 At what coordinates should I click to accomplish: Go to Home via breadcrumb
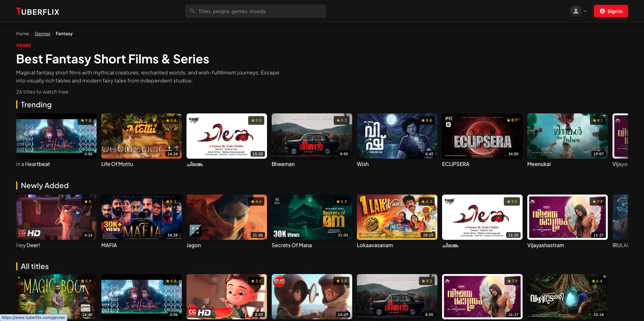[22, 34]
